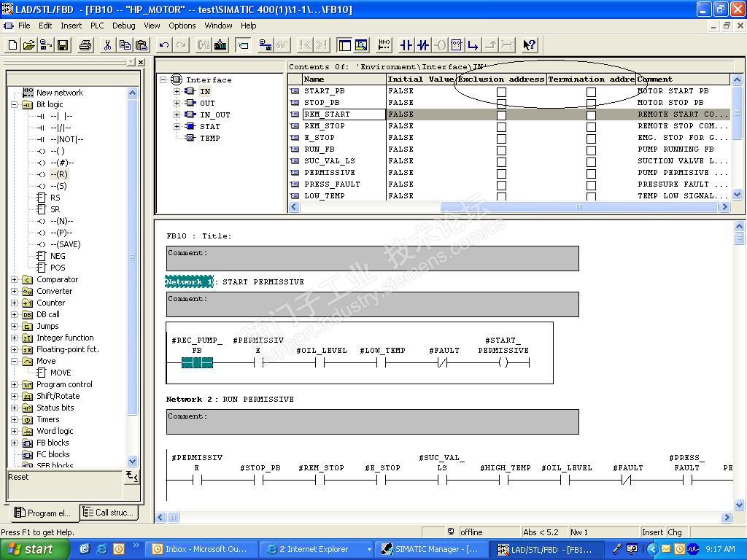
Task: Switch to the Call structure tab
Action: click(108, 513)
